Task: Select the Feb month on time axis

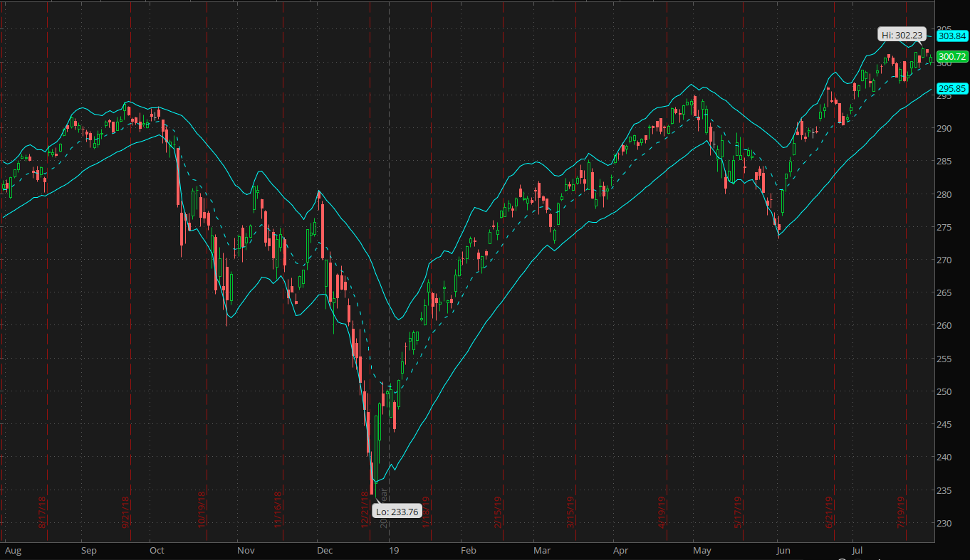Action: pyautogui.click(x=468, y=551)
